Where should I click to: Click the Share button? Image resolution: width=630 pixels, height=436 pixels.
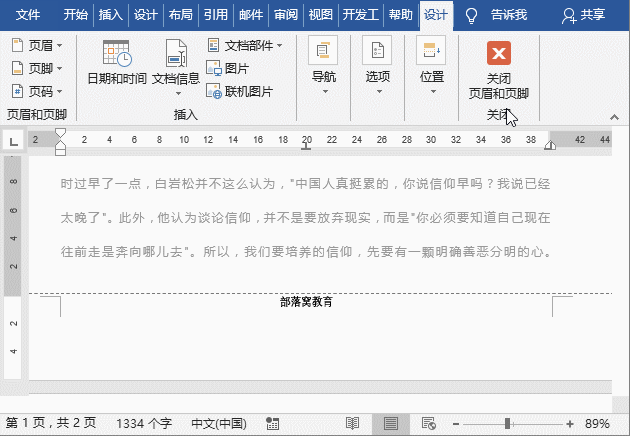pos(583,15)
